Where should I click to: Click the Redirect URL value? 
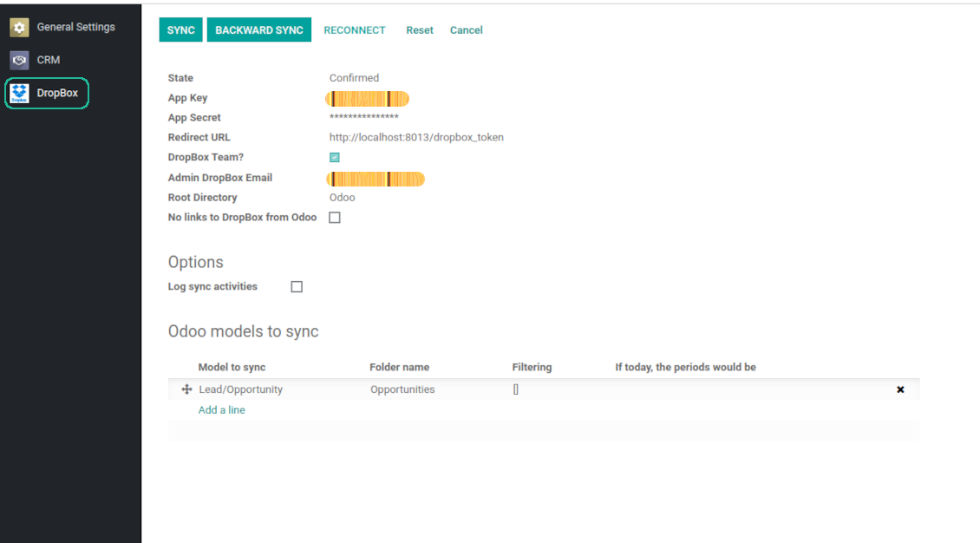pos(416,137)
